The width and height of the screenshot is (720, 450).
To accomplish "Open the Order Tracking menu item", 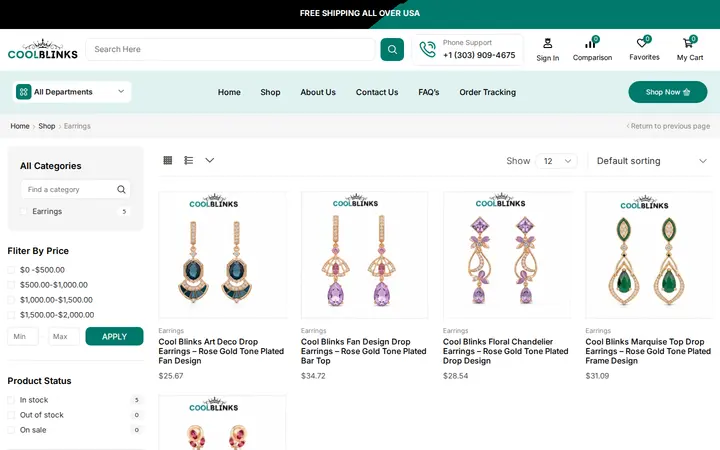I will pyautogui.click(x=487, y=92).
